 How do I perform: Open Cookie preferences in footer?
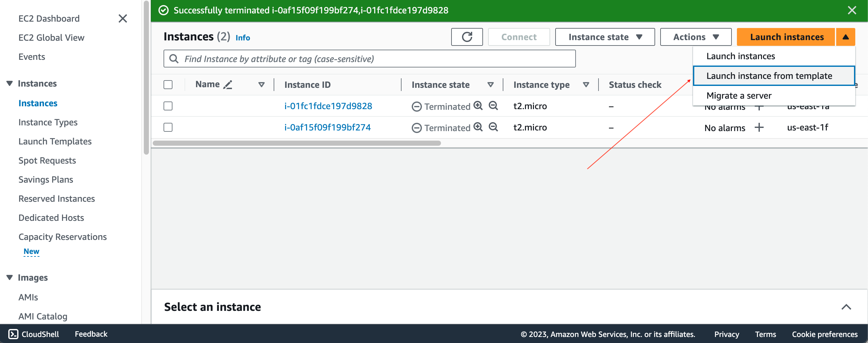pyautogui.click(x=824, y=334)
